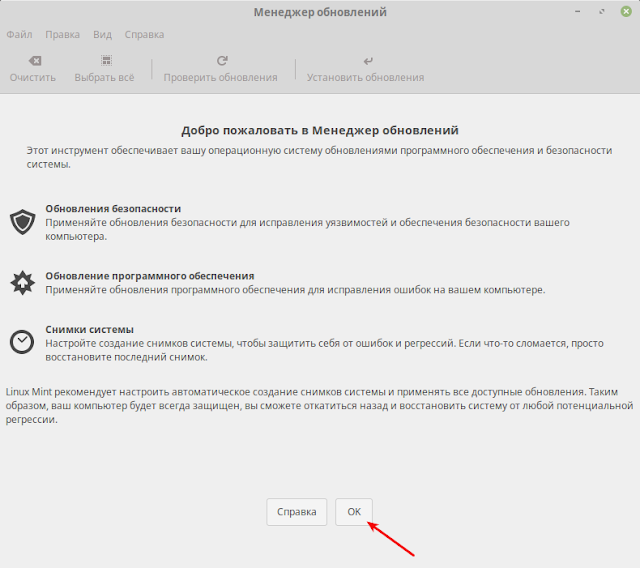
Task: Click the heading Обновления безопасности
Action: tap(113, 209)
